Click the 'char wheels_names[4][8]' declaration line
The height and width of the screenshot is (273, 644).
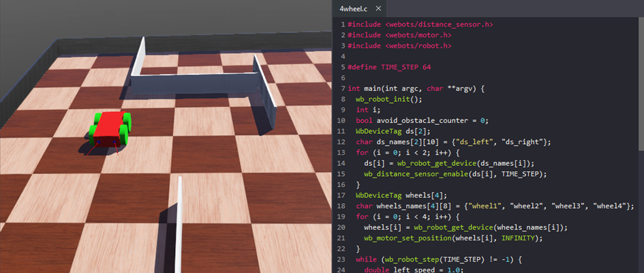[x=495, y=206]
